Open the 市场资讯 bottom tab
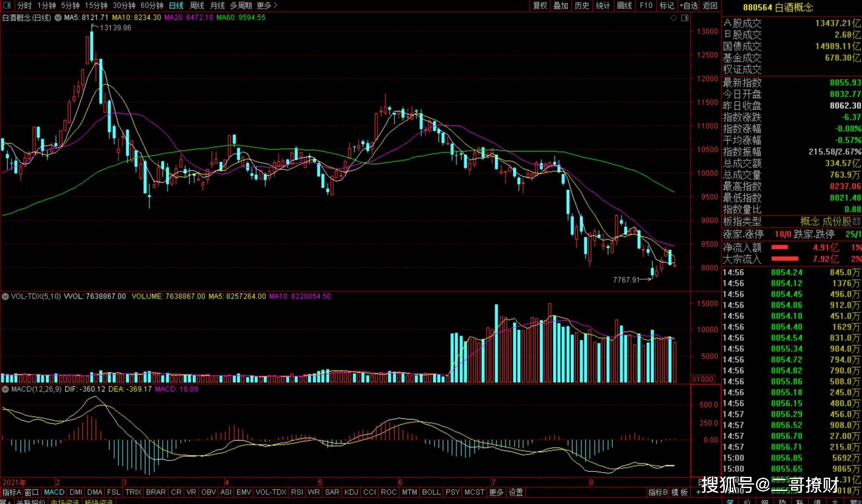862x504 pixels. pyautogui.click(x=65, y=501)
